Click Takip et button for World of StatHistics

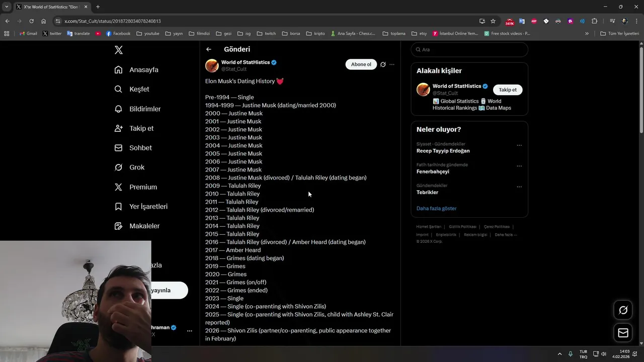(508, 89)
